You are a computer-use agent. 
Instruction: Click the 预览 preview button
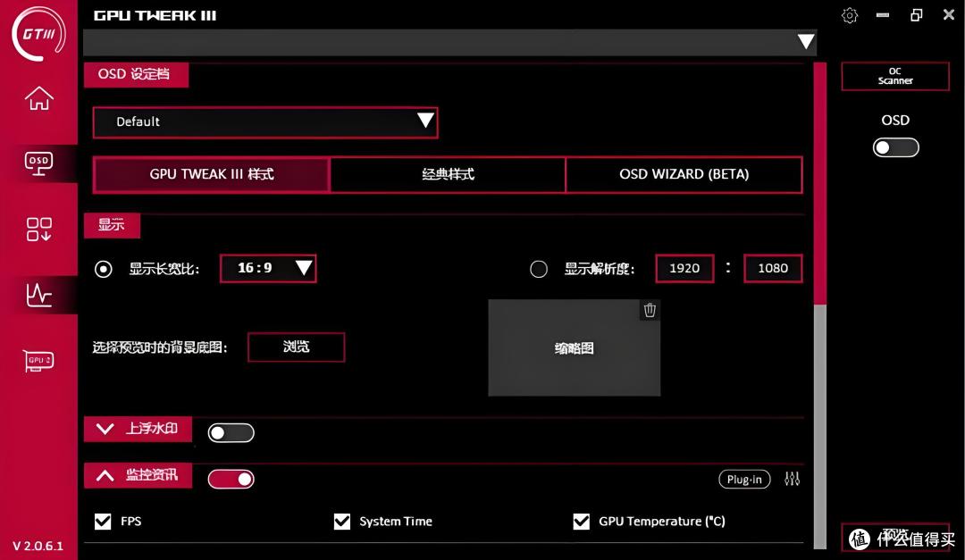click(x=895, y=537)
